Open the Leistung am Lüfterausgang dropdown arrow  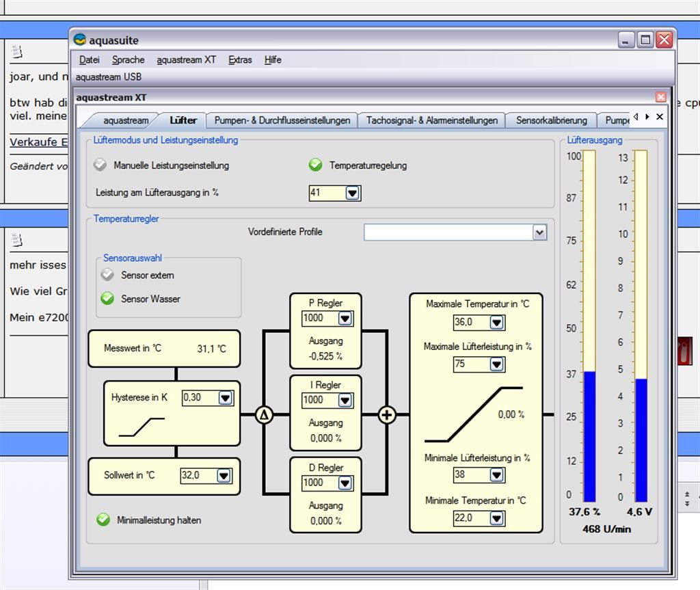(x=352, y=193)
